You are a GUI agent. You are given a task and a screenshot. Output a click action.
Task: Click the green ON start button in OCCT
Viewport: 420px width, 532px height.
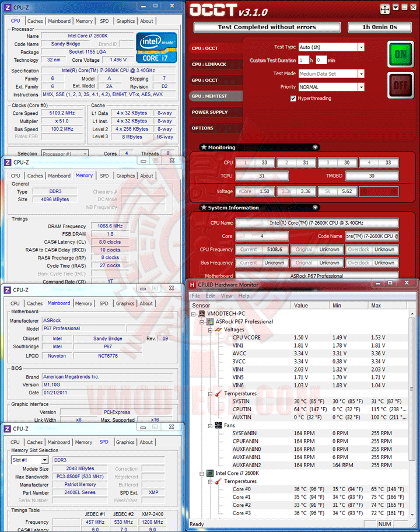point(400,54)
